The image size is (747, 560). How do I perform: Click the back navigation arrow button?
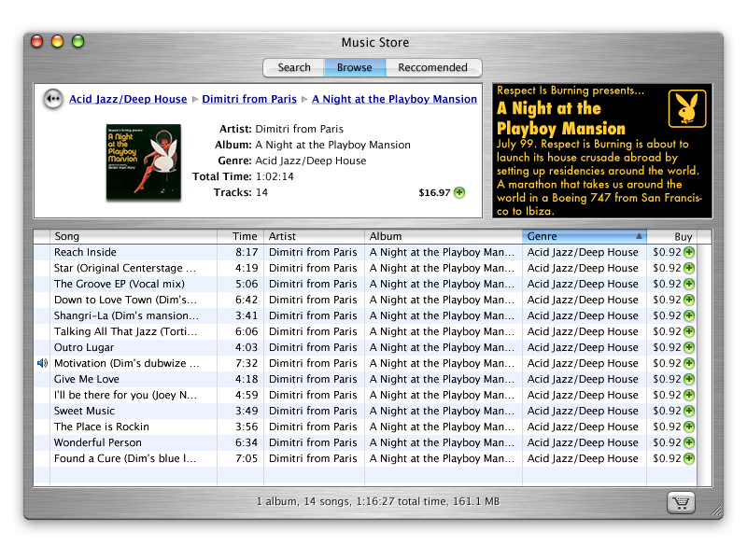click(x=53, y=99)
